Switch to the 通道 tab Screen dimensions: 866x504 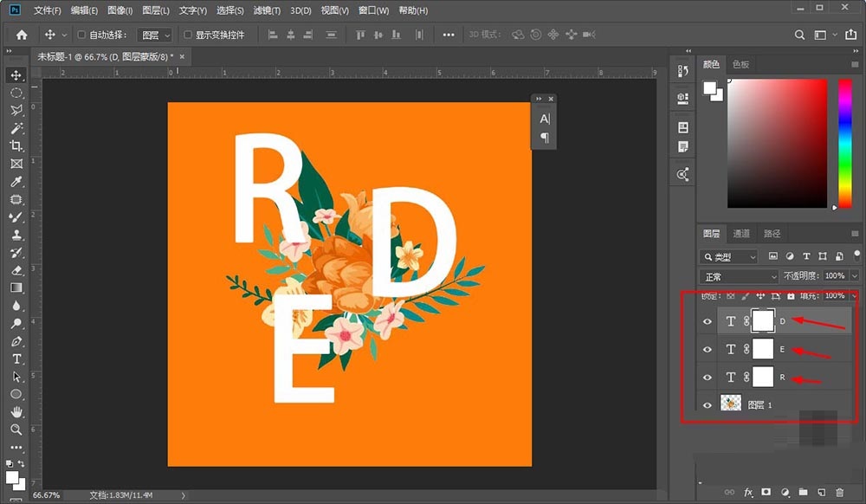[741, 232]
